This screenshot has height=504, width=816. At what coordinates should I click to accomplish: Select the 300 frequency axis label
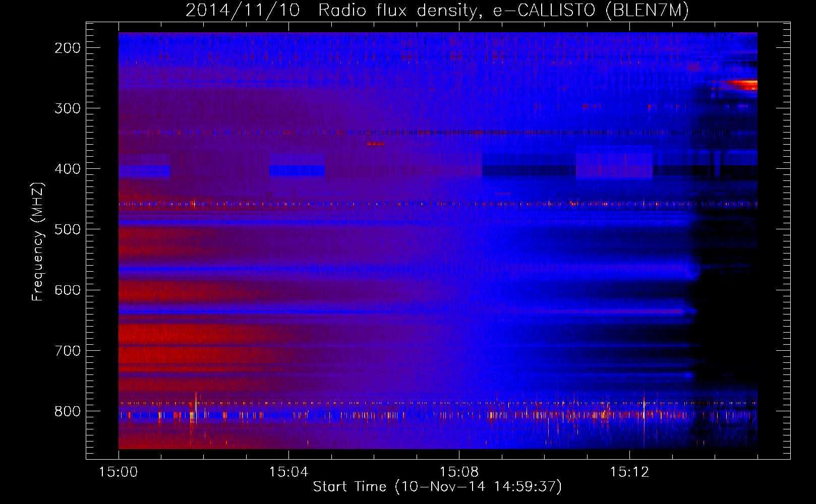pyautogui.click(x=67, y=108)
